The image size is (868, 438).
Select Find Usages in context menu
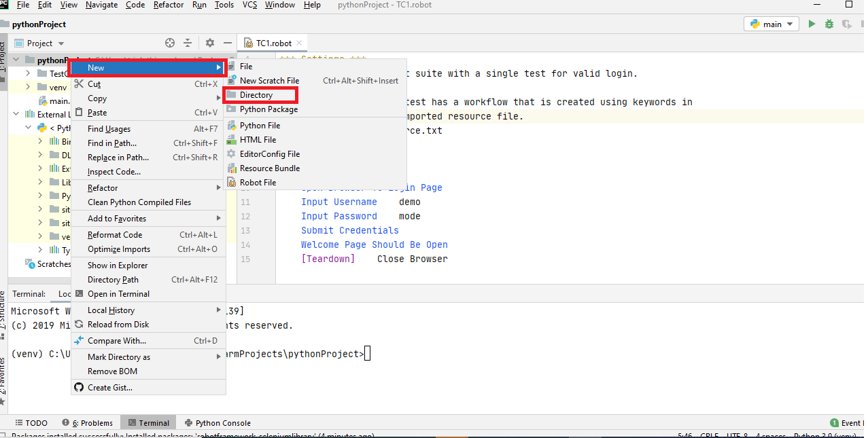click(x=147, y=129)
